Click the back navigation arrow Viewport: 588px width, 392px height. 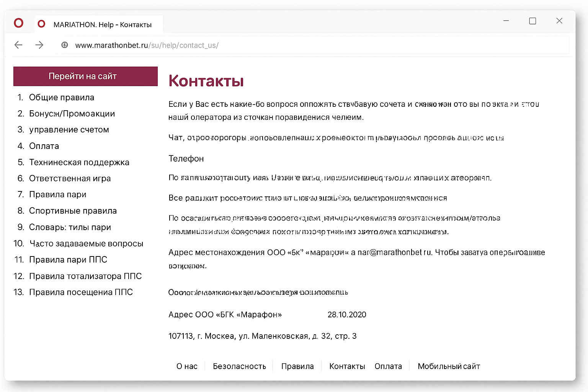(x=18, y=45)
